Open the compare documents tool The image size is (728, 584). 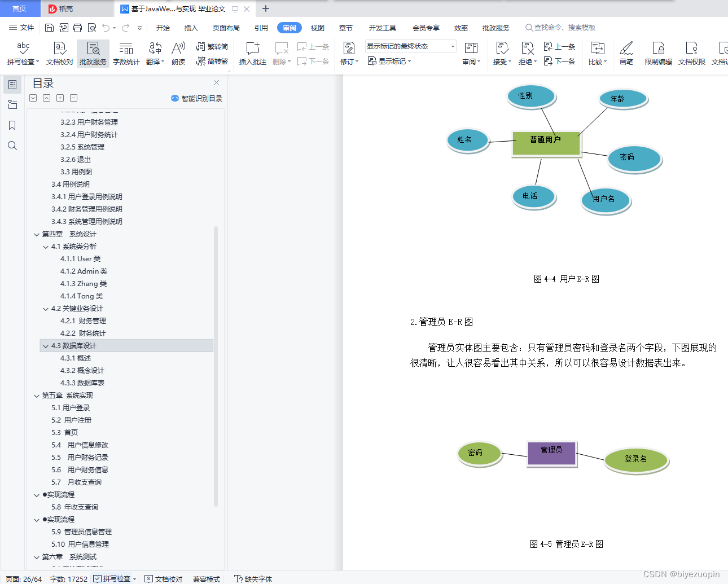598,54
